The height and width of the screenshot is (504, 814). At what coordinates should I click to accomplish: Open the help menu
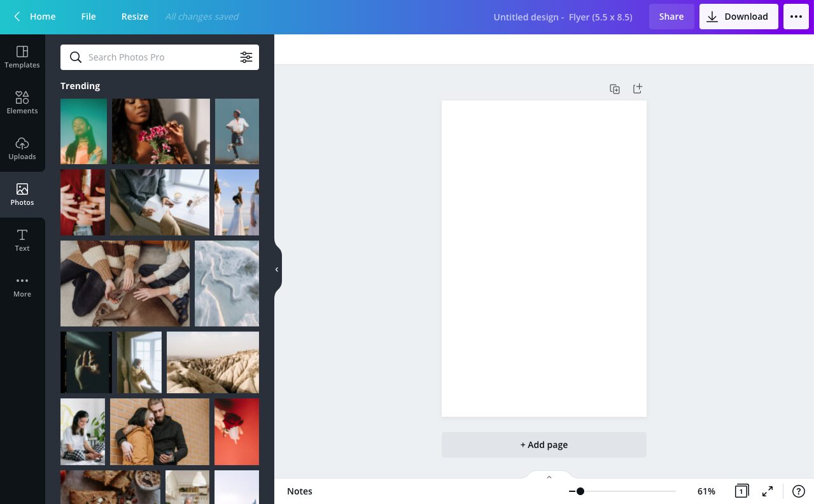pos(799,491)
